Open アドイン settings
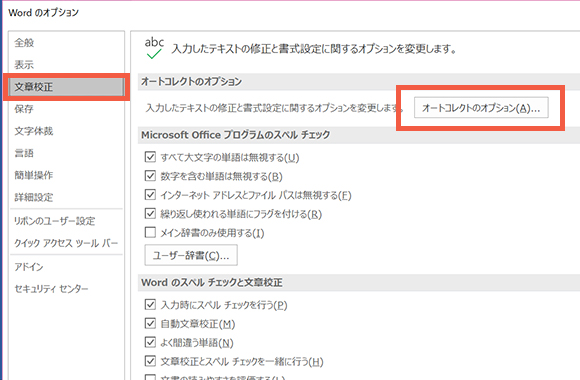The image size is (580, 380). [x=29, y=267]
